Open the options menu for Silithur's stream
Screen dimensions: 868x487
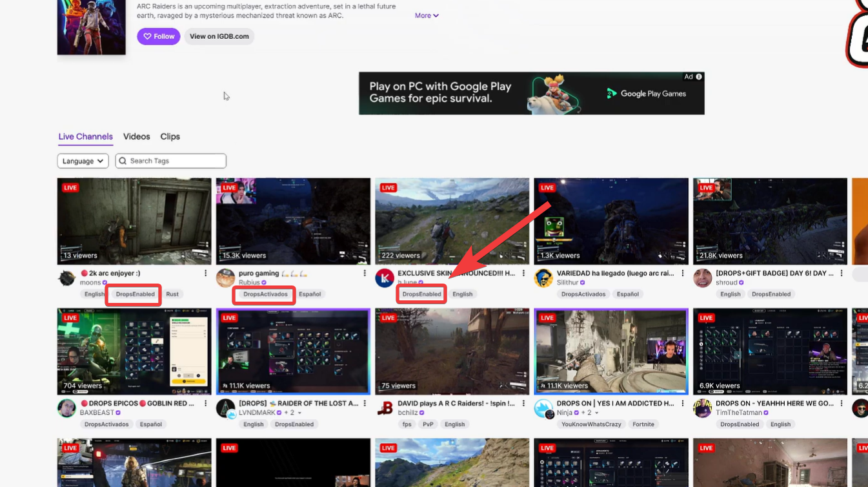click(683, 273)
